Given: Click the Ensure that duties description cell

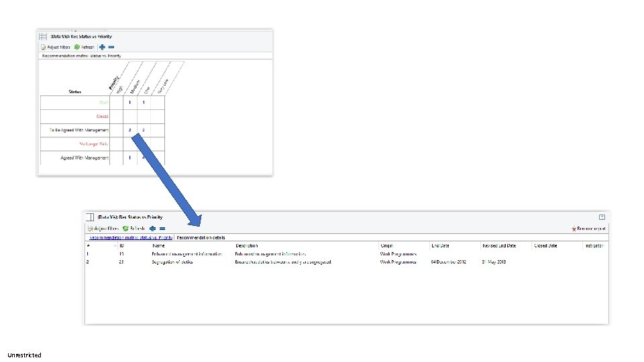Looking at the screenshot, I should click(x=283, y=262).
